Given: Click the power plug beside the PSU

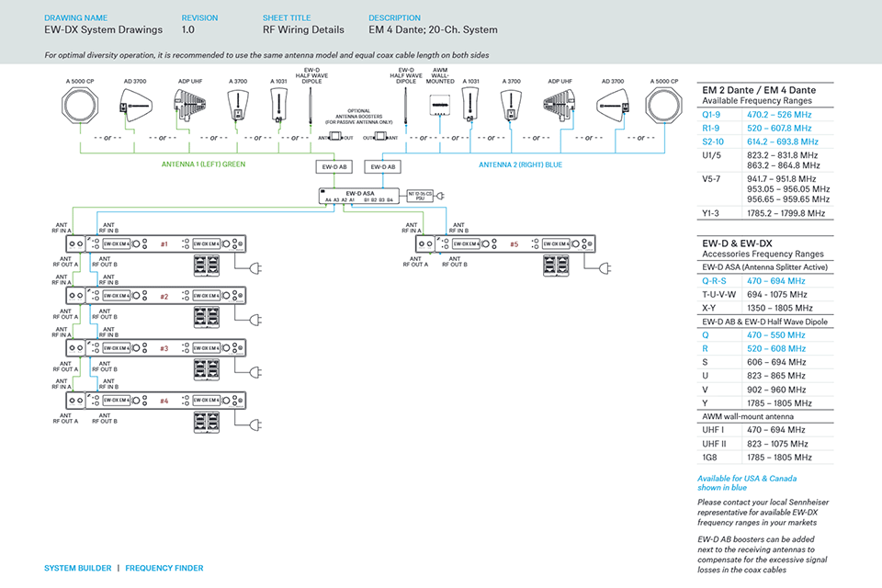Looking at the screenshot, I should [x=441, y=196].
